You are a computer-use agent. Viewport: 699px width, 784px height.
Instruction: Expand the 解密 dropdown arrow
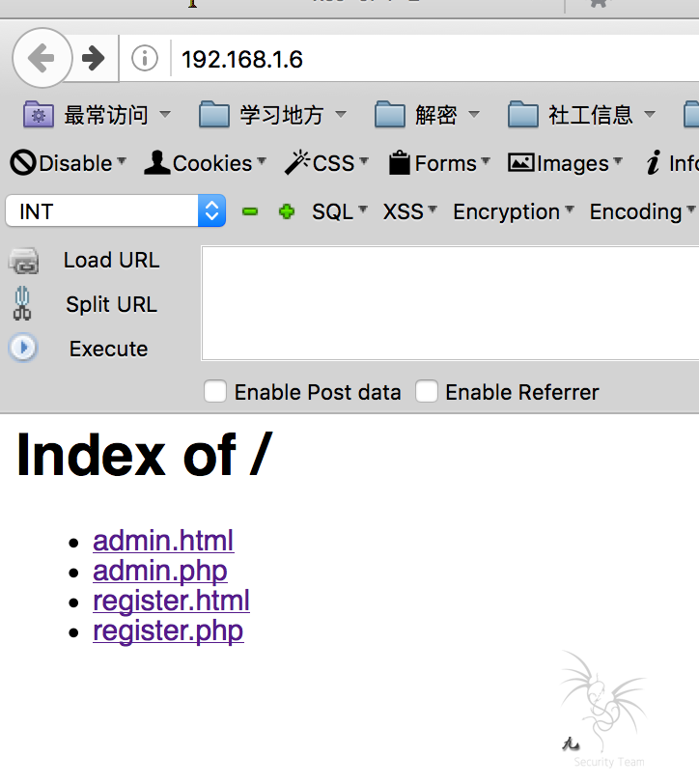474,115
